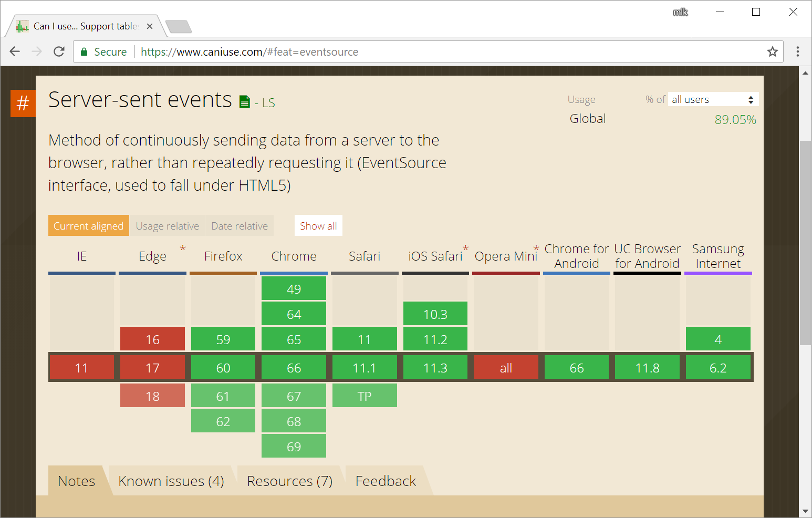Click the scrollbar down arrow
812x518 pixels.
pyautogui.click(x=805, y=511)
